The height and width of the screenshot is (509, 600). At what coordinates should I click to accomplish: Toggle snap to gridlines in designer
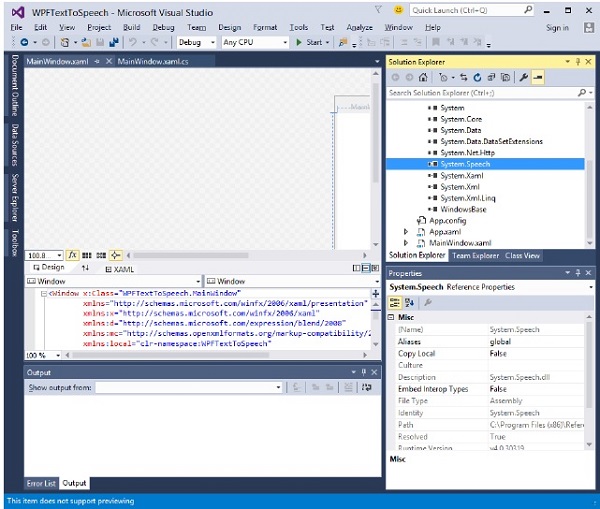click(101, 255)
